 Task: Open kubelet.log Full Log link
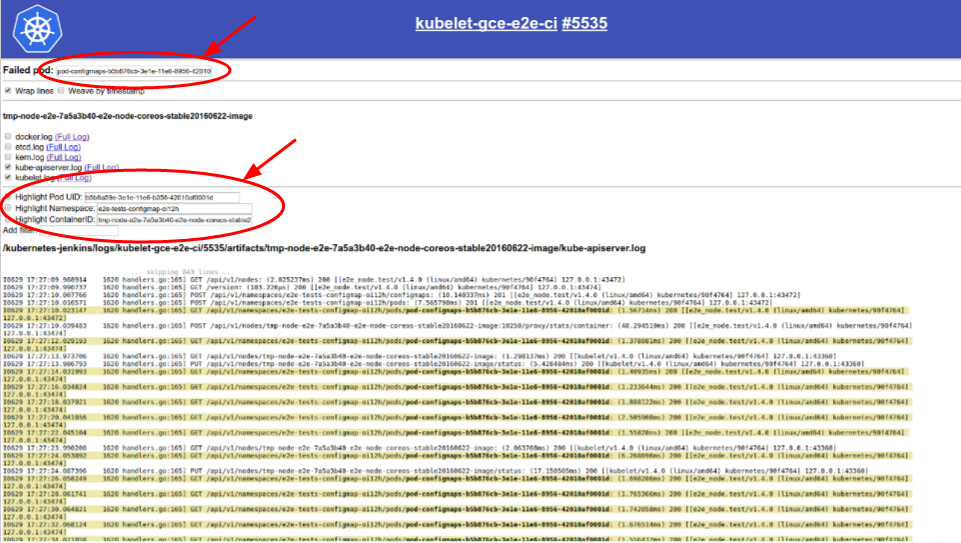click(x=75, y=178)
